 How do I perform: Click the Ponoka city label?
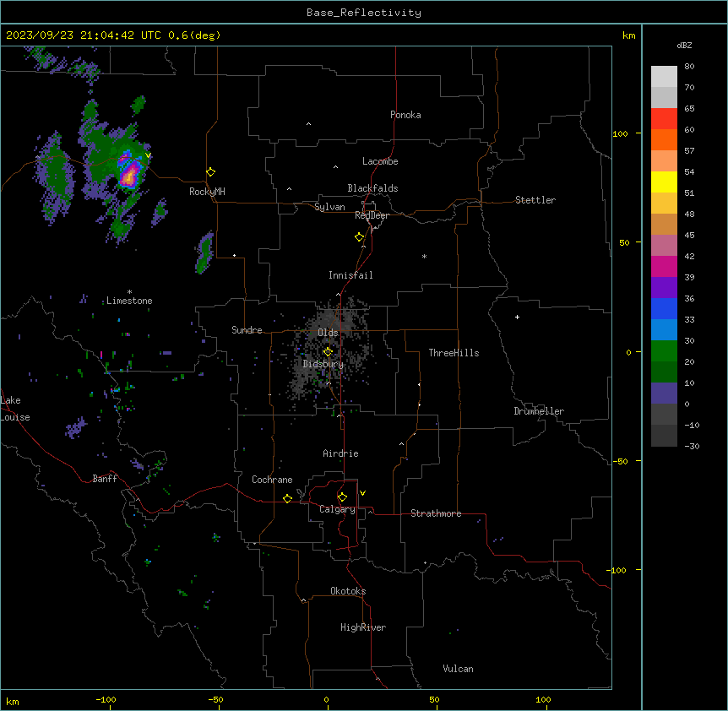point(405,115)
